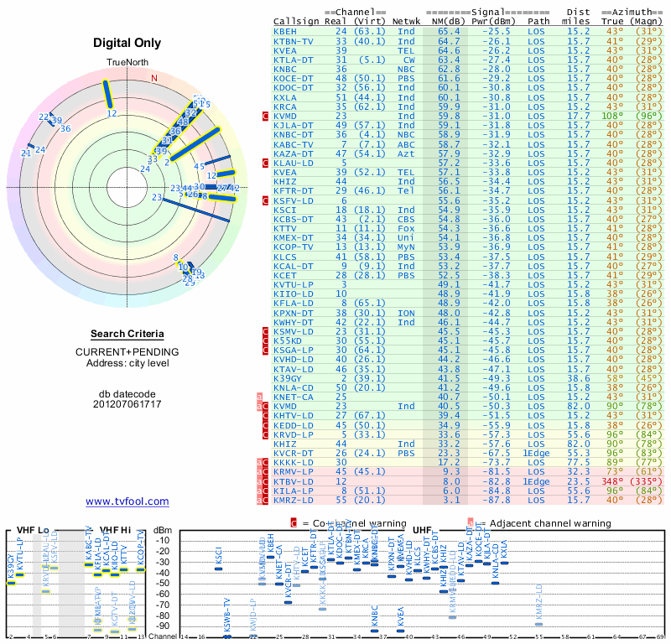The image size is (671, 644).
Task: Click the adjacent-channel 'a' marker beside KNET-CA
Action: 259,397
